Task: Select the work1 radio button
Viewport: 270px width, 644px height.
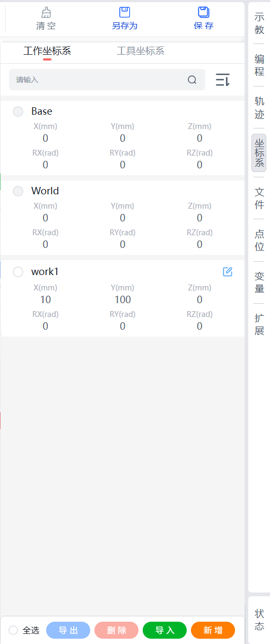Action: [x=18, y=272]
